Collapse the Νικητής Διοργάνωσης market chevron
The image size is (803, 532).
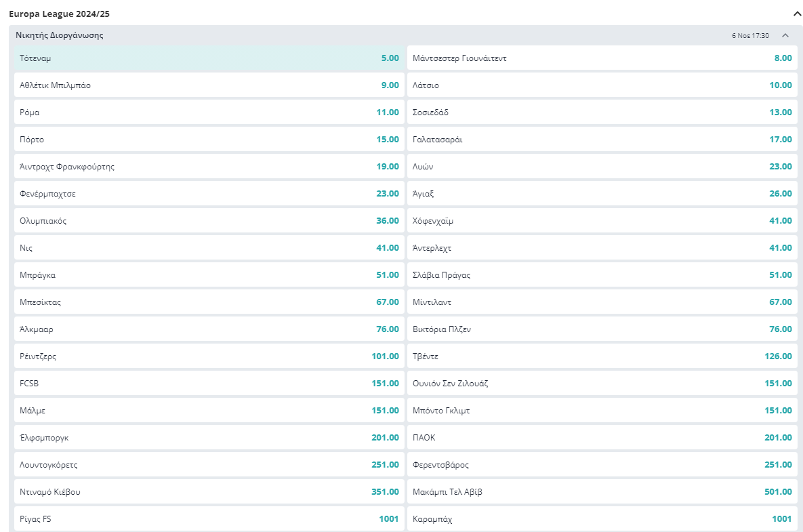click(785, 35)
